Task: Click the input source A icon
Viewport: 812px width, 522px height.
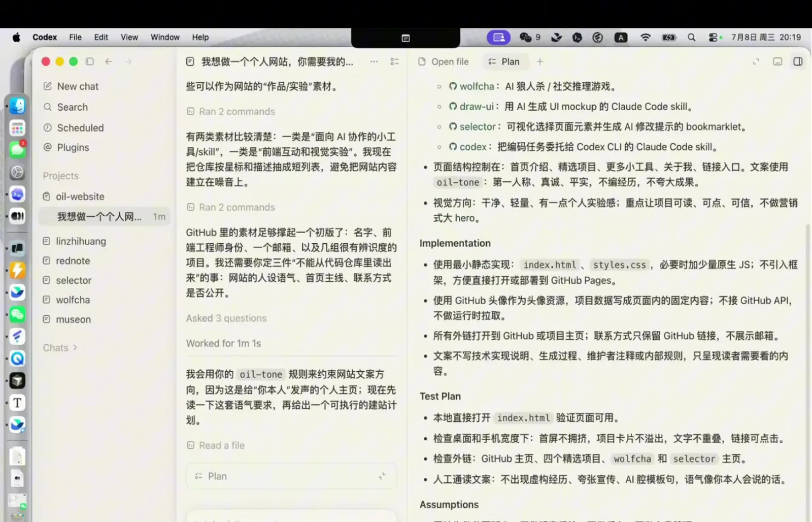Action: tap(621, 37)
